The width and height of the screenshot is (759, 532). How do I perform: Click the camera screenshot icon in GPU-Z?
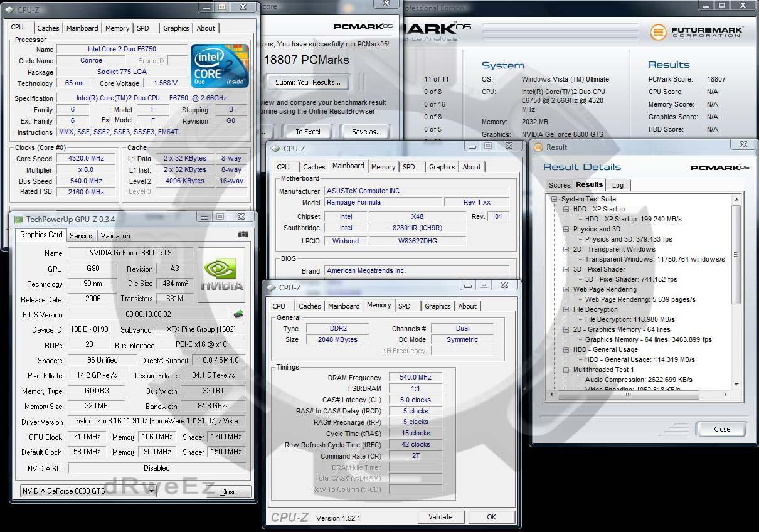tap(243, 235)
